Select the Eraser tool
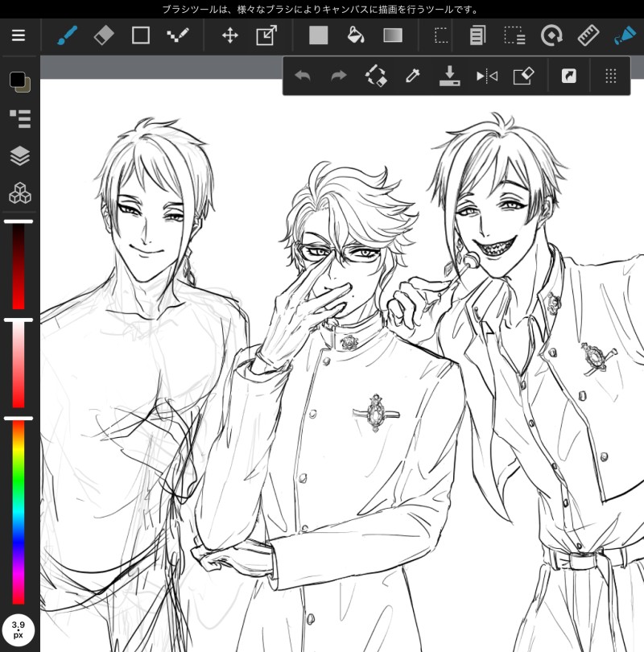This screenshot has height=652, width=644. (104, 35)
